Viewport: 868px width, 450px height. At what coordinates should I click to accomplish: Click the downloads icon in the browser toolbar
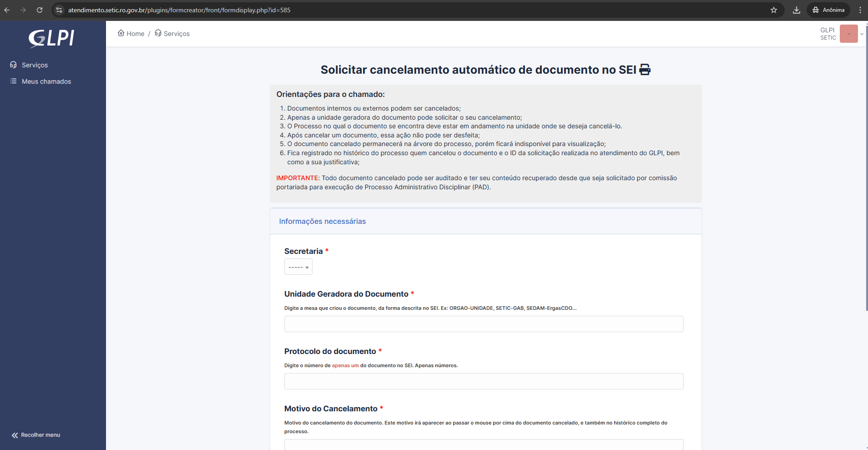(796, 10)
